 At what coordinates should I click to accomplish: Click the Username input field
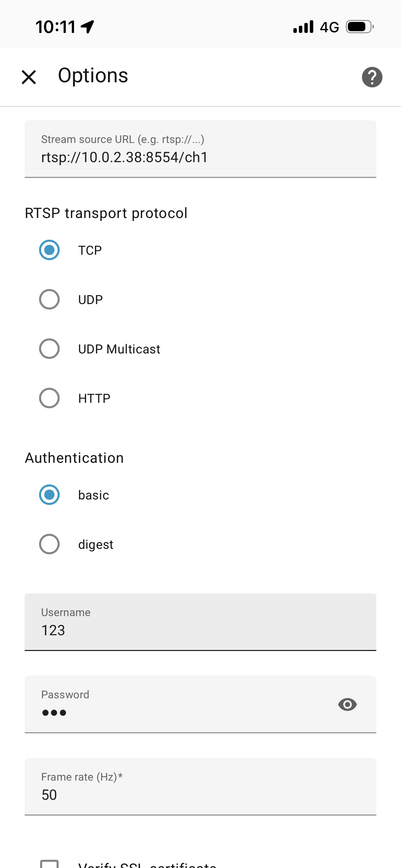pos(200,630)
